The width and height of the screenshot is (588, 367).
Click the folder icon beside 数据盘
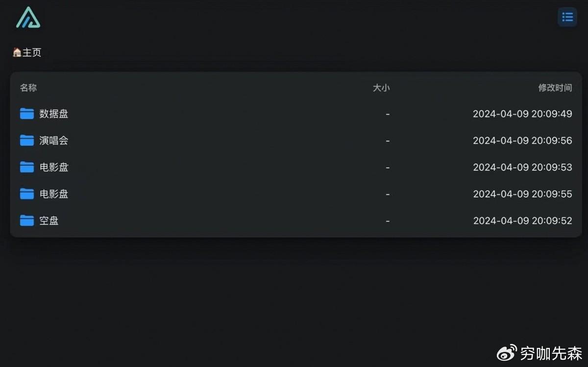coord(27,114)
